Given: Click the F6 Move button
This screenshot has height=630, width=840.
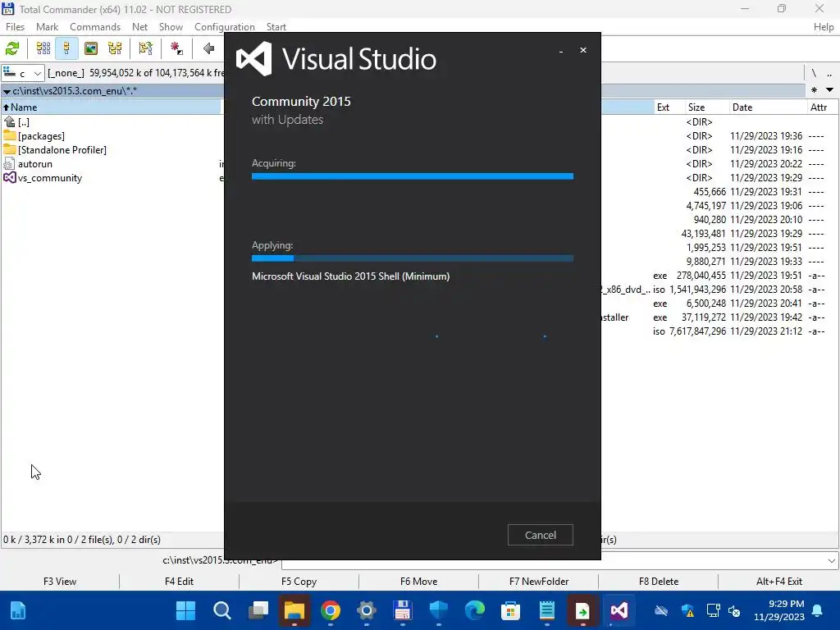Looking at the screenshot, I should tap(419, 582).
